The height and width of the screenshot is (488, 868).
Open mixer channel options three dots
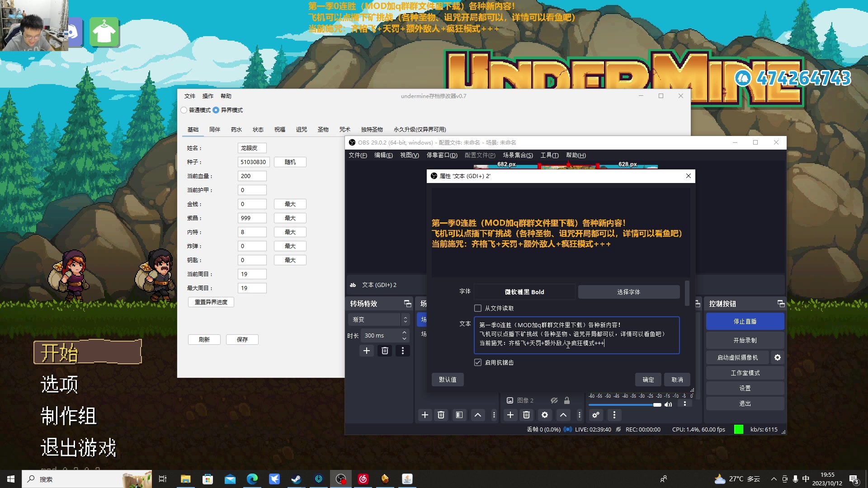[x=685, y=404]
